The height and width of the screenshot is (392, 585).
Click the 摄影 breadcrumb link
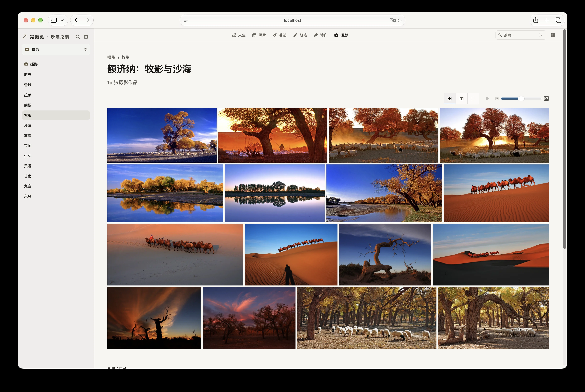coord(111,57)
